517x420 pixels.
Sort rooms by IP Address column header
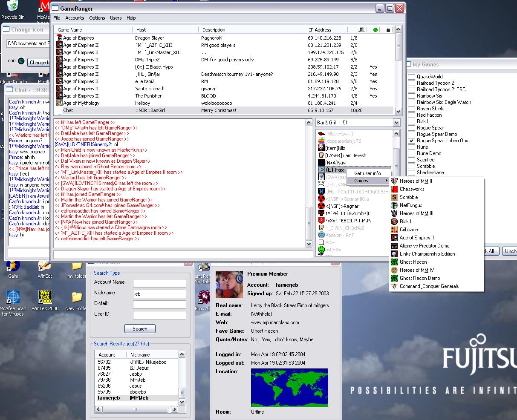pos(320,30)
